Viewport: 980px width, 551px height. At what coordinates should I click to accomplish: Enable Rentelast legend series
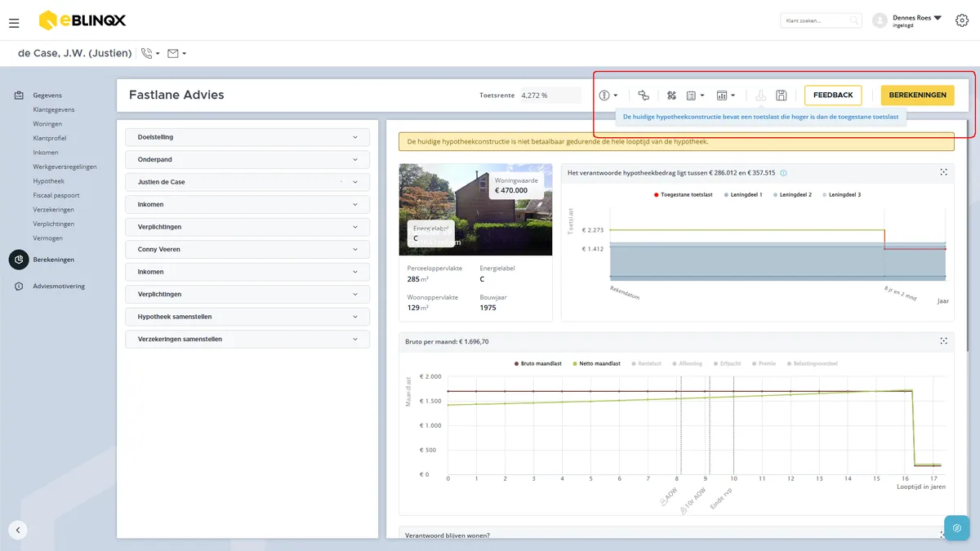[646, 363]
